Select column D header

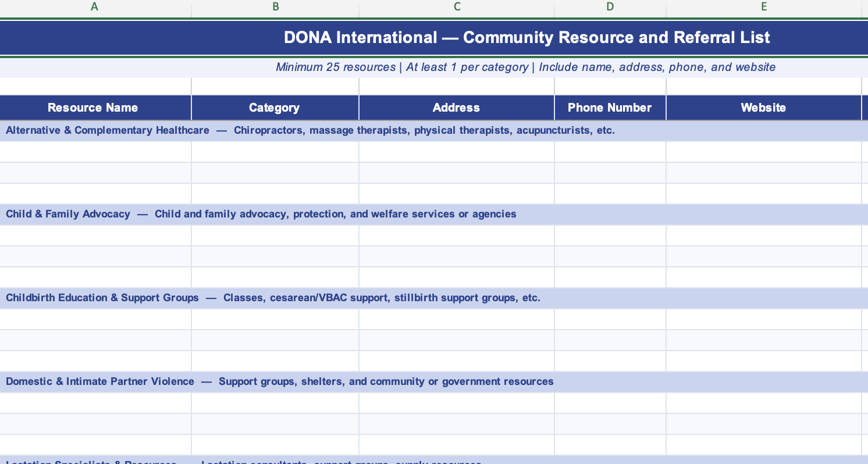(x=610, y=7)
